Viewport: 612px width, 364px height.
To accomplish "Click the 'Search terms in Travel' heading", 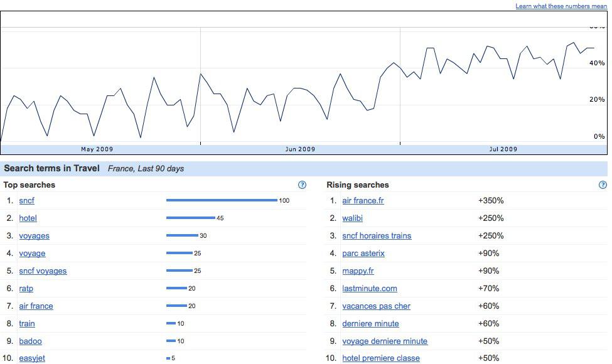I will [x=51, y=168].
